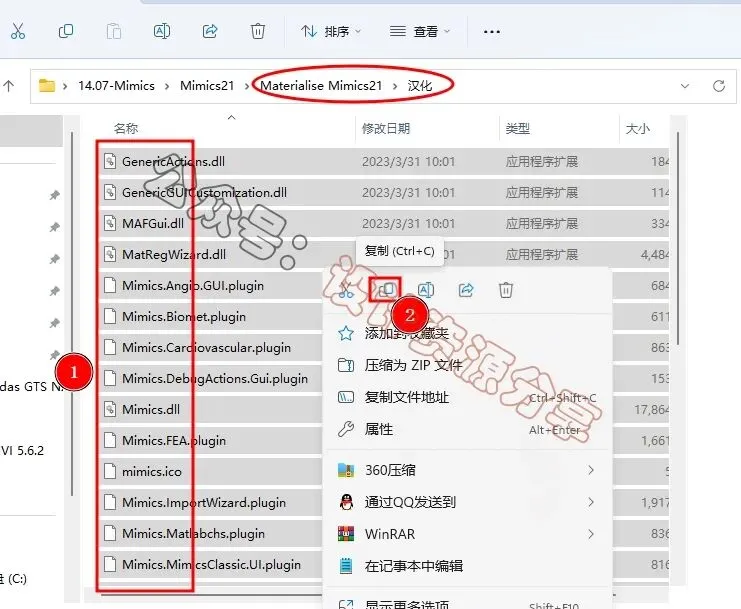
Task: Click the file icon of mimics.ico
Action: pyautogui.click(x=110, y=471)
